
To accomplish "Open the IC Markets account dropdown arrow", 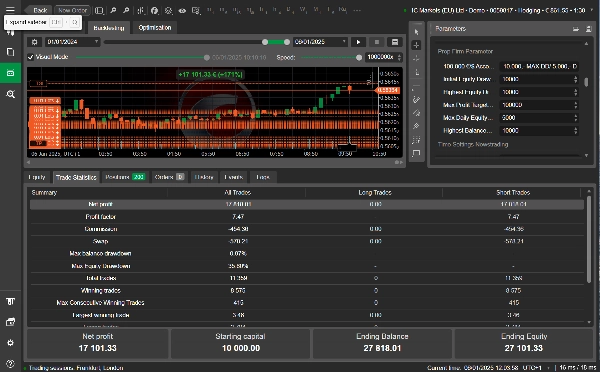I will click(593, 10).
